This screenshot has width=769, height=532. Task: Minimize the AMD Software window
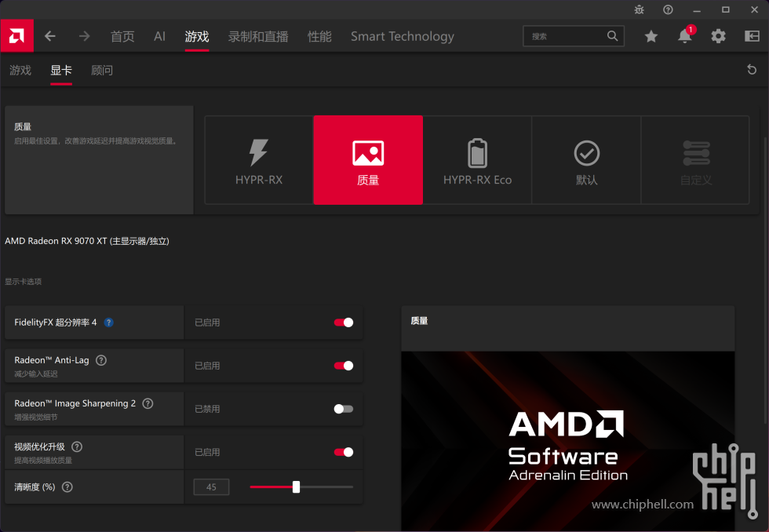697,9
